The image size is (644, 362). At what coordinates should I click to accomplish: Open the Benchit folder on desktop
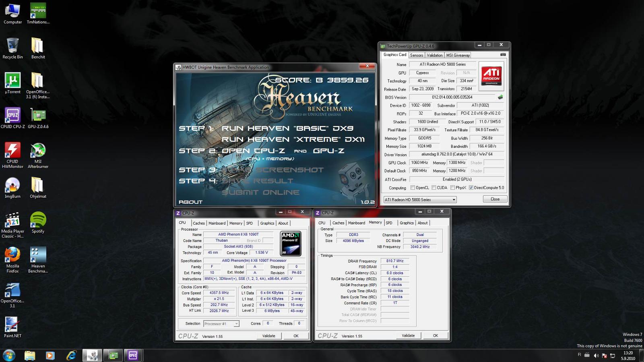tap(38, 48)
